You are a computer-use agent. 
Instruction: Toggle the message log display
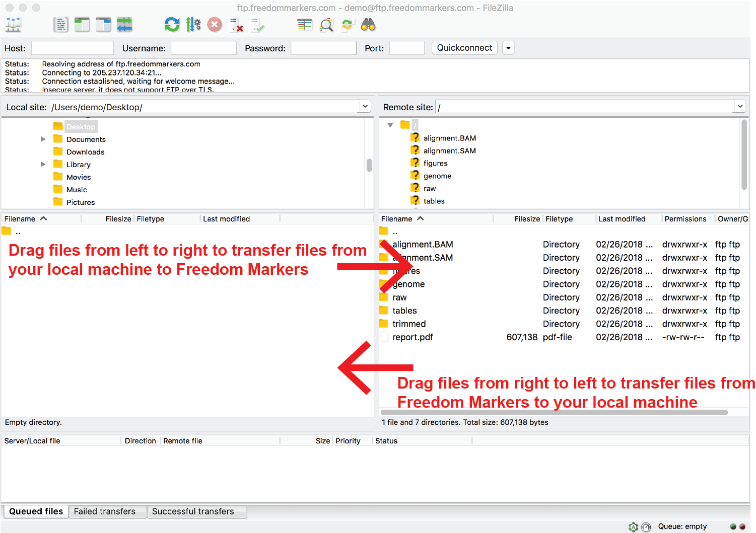pyautogui.click(x=61, y=25)
